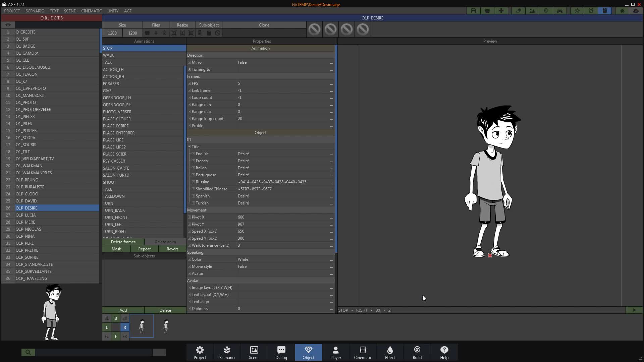644x362 pixels.
Task: Toggle the eye visibility icon above objects list
Action: (8, 25)
